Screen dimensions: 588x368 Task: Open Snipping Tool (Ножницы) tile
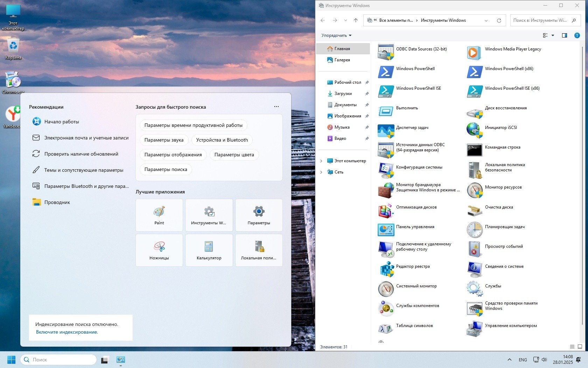point(159,250)
